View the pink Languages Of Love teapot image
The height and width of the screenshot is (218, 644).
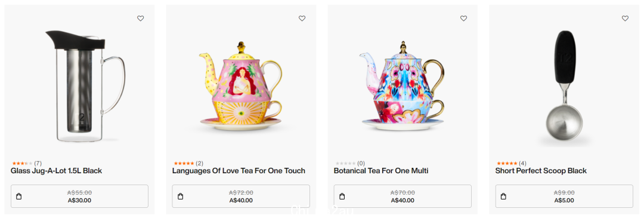(x=241, y=85)
